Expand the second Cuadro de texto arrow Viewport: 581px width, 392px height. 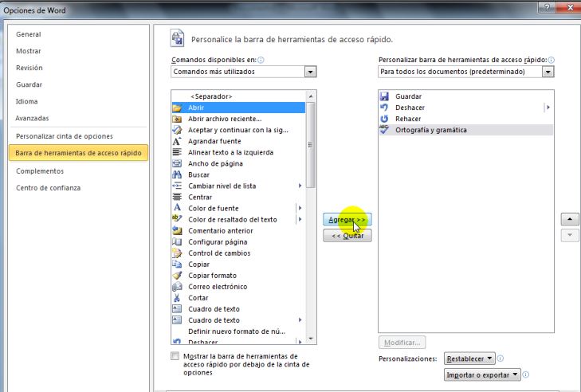(300, 319)
